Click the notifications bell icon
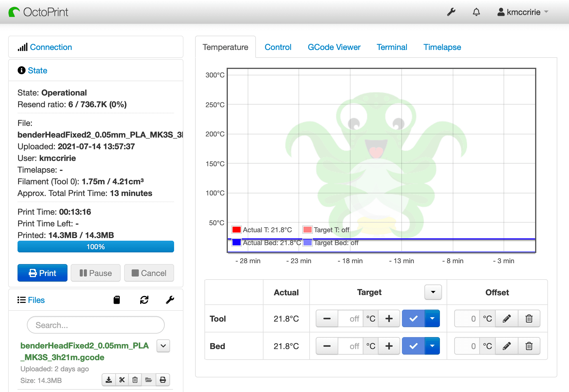The height and width of the screenshot is (392, 569). coord(476,12)
